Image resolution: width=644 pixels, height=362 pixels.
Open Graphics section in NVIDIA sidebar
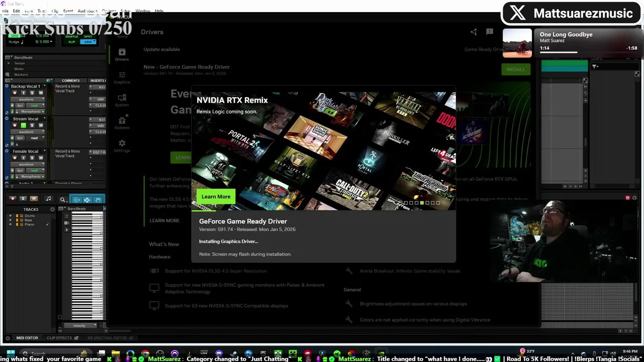(x=122, y=77)
